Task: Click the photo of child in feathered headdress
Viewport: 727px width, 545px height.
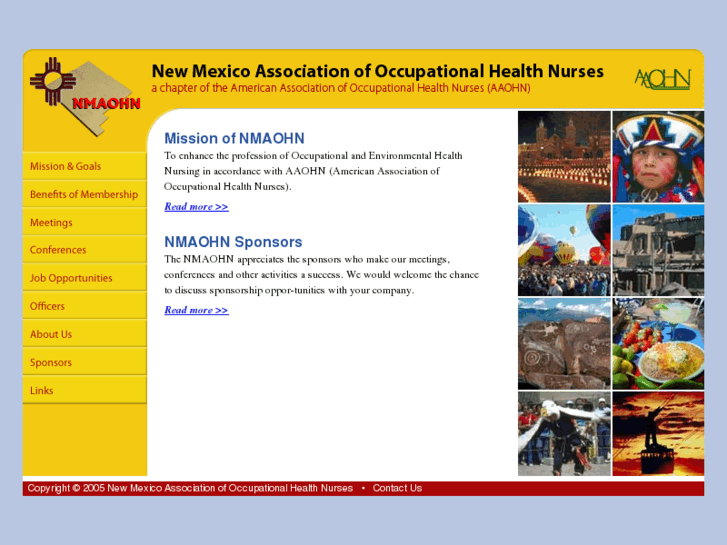Action: tap(658, 156)
